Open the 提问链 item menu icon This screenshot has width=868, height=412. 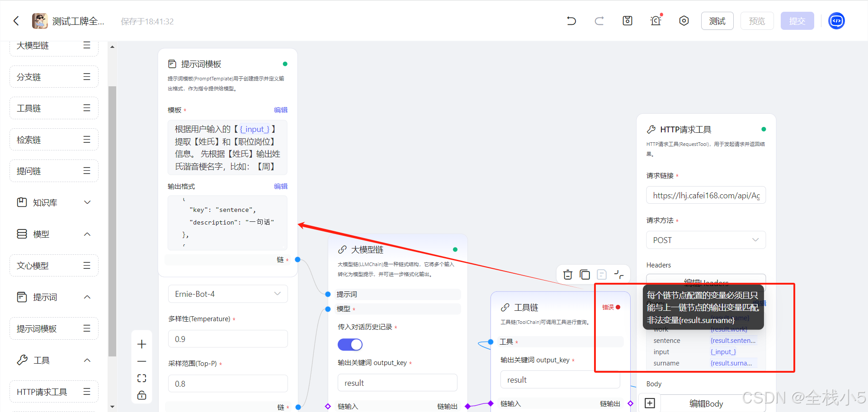pyautogui.click(x=87, y=171)
